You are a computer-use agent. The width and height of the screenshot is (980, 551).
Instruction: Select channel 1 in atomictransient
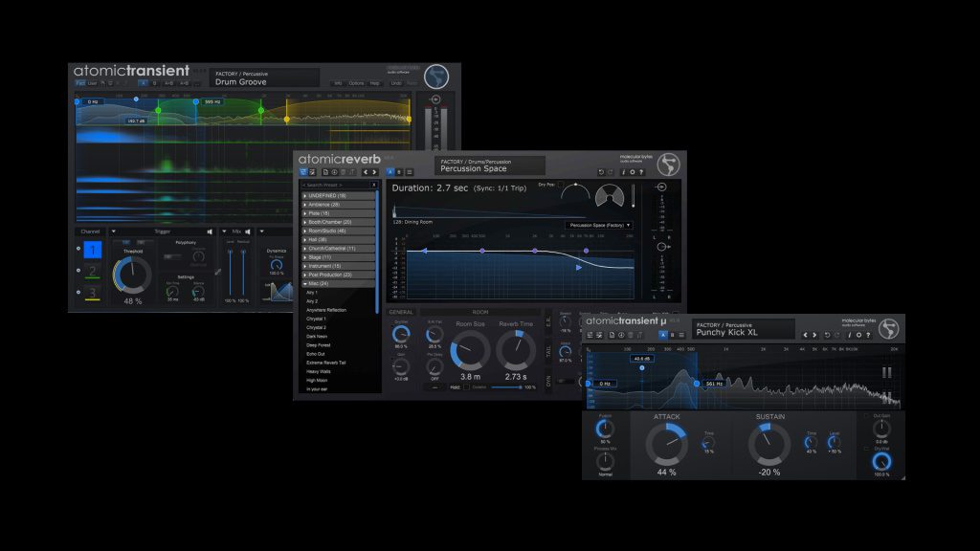point(92,251)
